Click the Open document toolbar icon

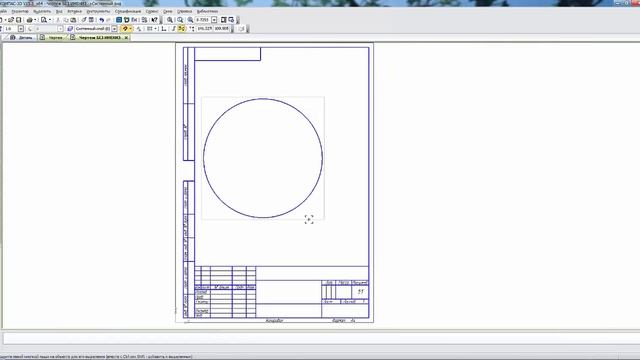pos(11,20)
